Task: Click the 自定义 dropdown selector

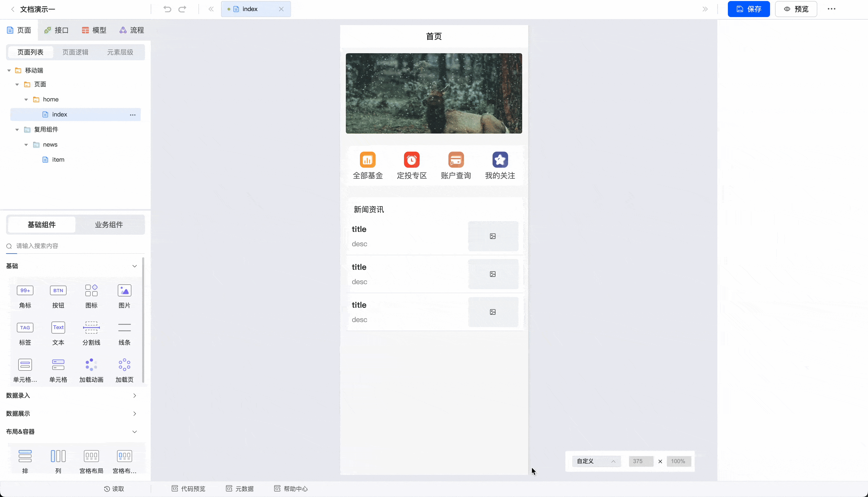Action: [595, 461]
